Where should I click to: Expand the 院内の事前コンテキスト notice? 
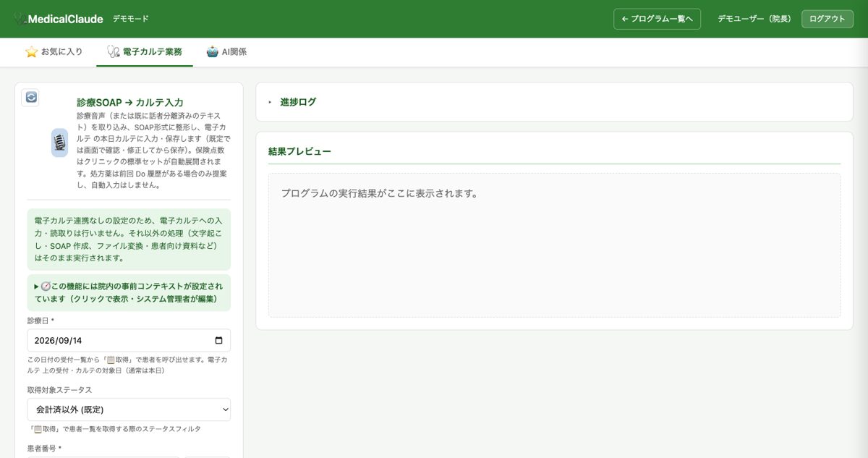click(x=129, y=292)
